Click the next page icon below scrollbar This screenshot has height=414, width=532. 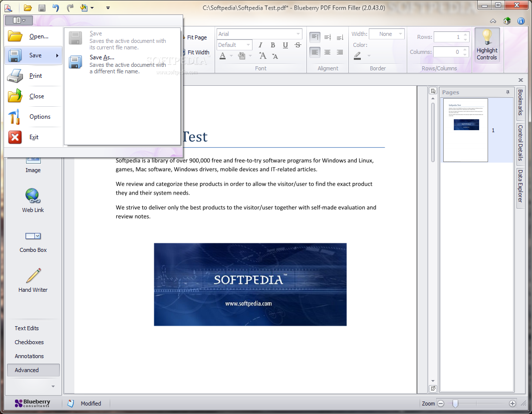tap(433, 389)
